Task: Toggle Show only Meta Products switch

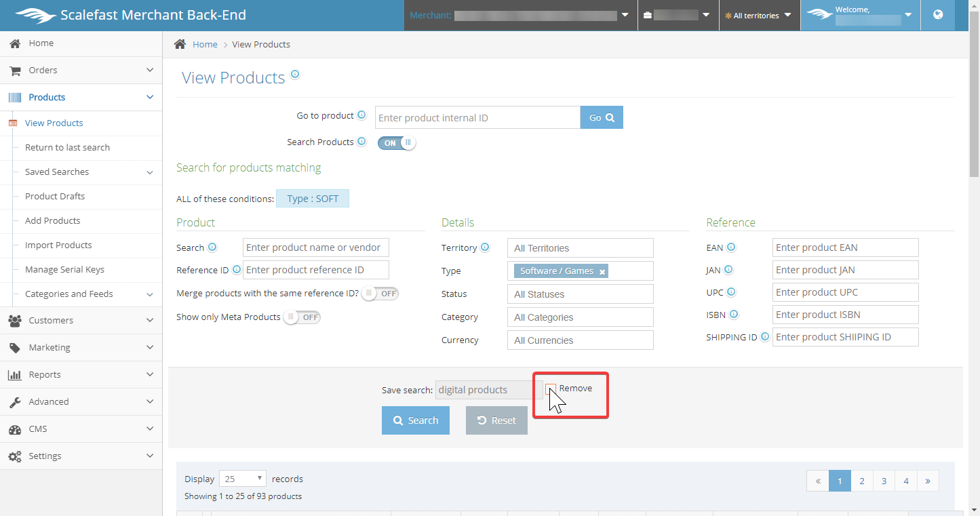Action: (302, 317)
